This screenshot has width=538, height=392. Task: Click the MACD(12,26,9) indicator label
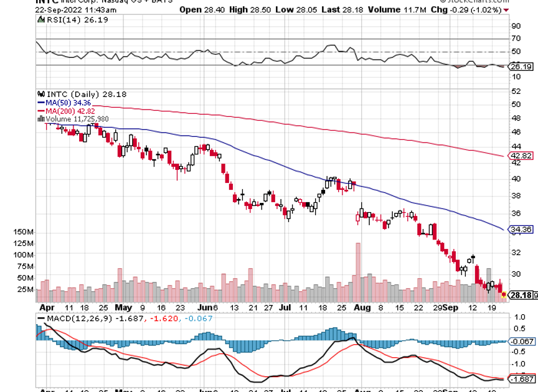pyautogui.click(x=80, y=318)
